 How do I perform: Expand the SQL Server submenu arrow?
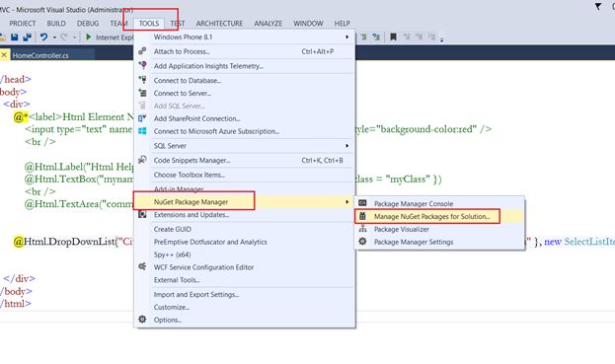point(346,146)
